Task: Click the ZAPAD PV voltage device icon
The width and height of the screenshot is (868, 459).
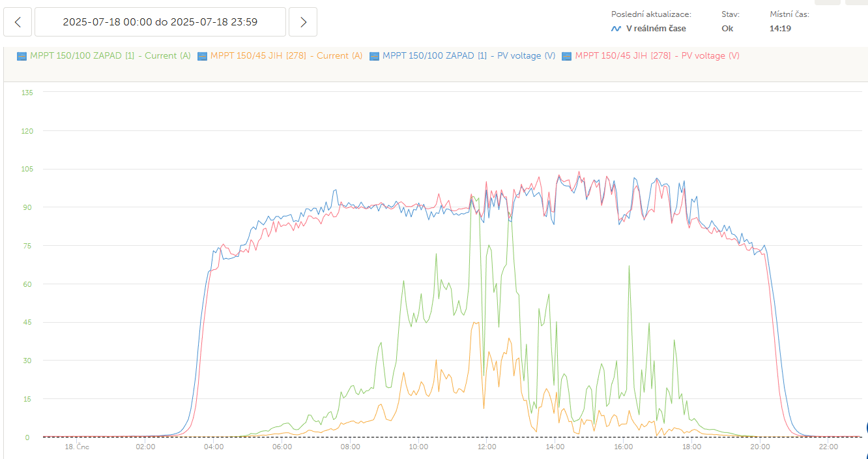Action: (x=374, y=56)
